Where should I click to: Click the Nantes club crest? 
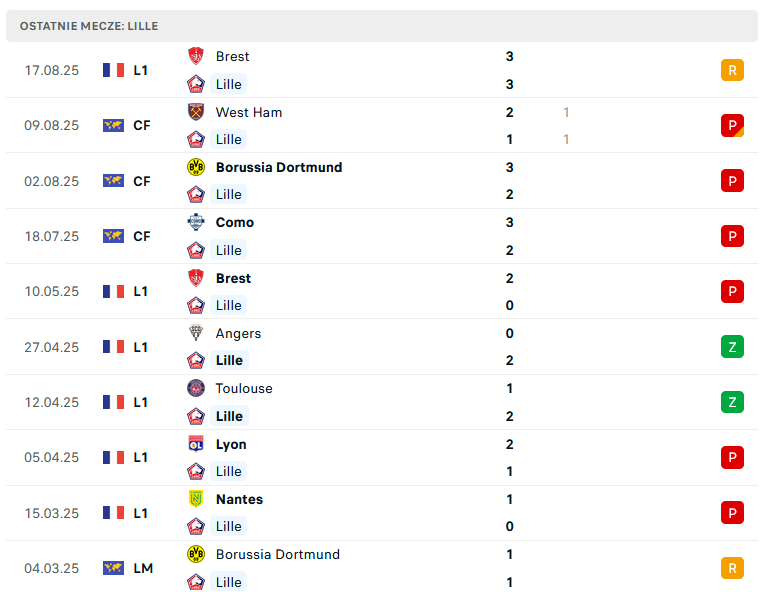[x=196, y=499]
